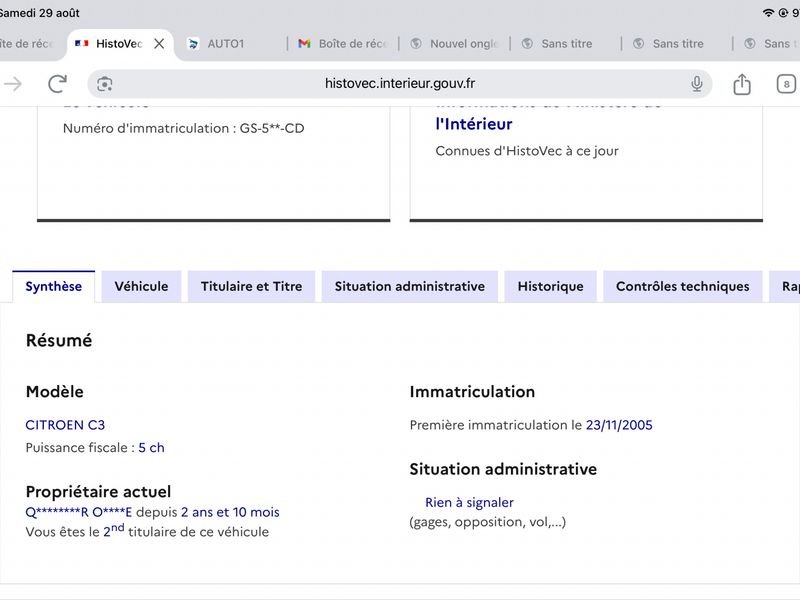Switch to the Nouvel onglet tab
This screenshot has width=800, height=600.
454,44
